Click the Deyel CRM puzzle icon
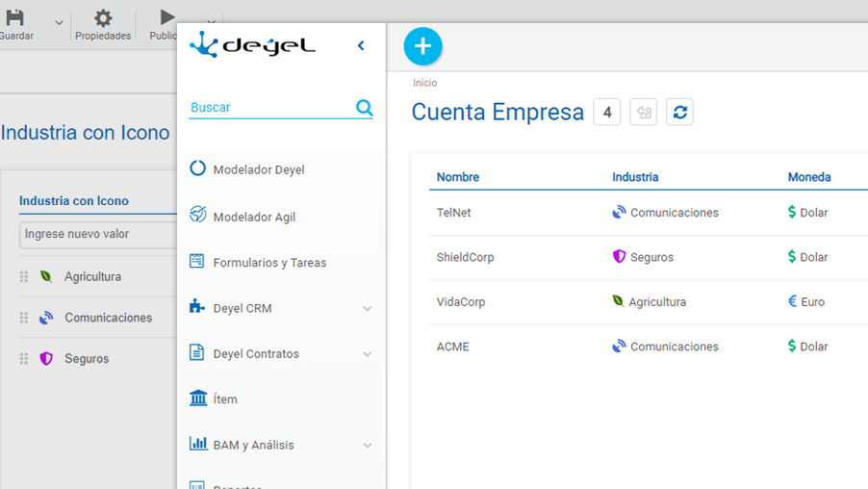Screen dimensions: 868x489 (x=196, y=306)
